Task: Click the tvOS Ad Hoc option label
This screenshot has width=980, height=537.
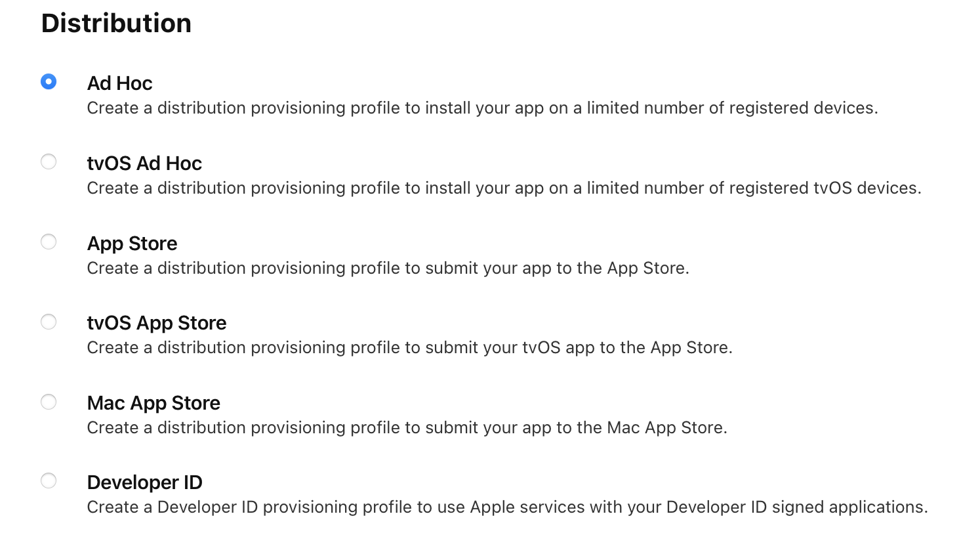Action: pyautogui.click(x=144, y=163)
